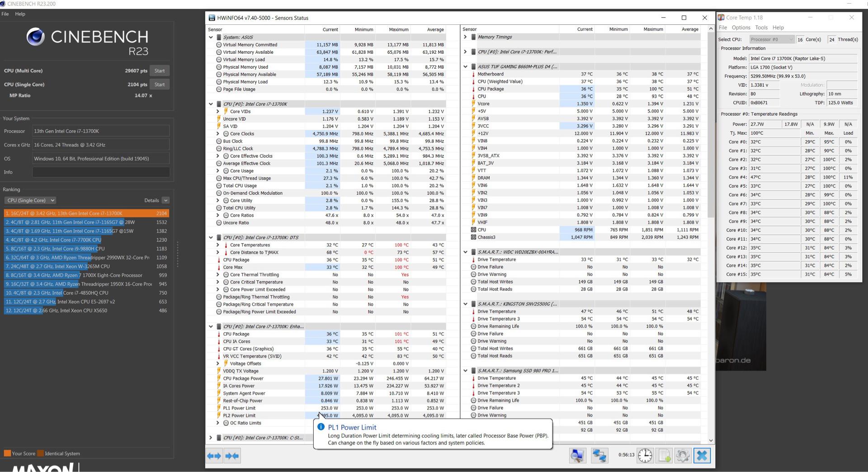Reset the elapsed time clock icon
The image size is (868, 472).
[645, 455]
